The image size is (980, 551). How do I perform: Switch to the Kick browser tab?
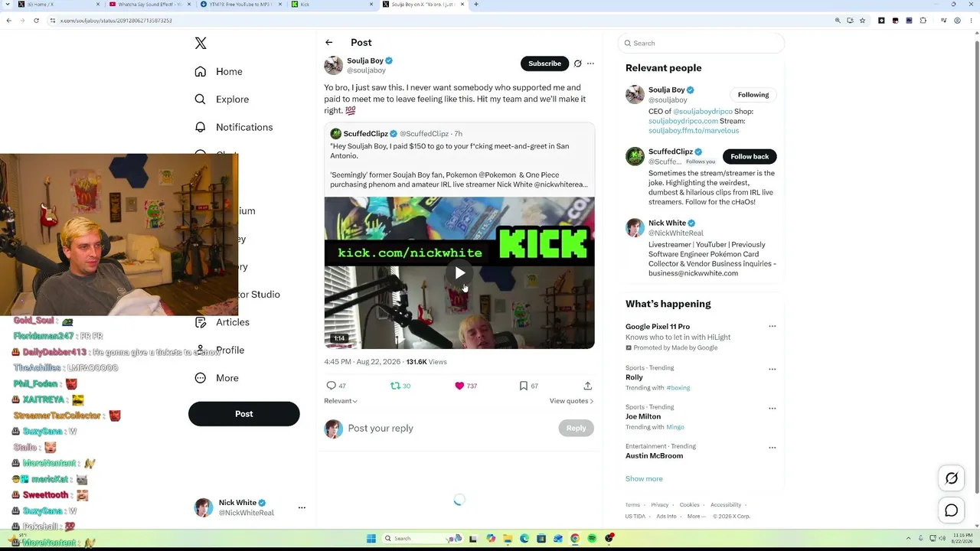(332, 5)
